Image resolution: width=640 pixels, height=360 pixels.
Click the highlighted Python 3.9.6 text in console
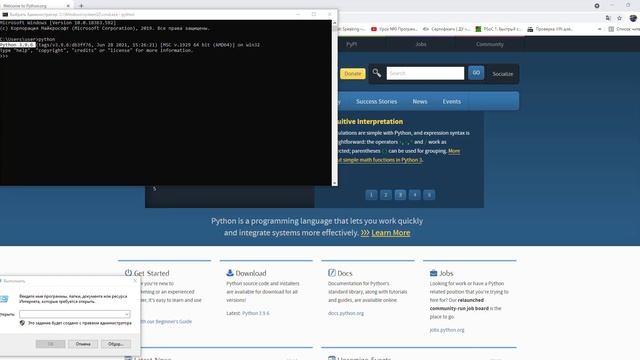pyautogui.click(x=18, y=44)
